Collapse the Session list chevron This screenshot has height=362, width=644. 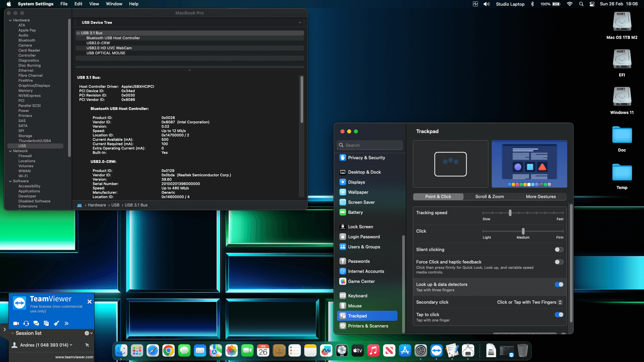[12, 333]
